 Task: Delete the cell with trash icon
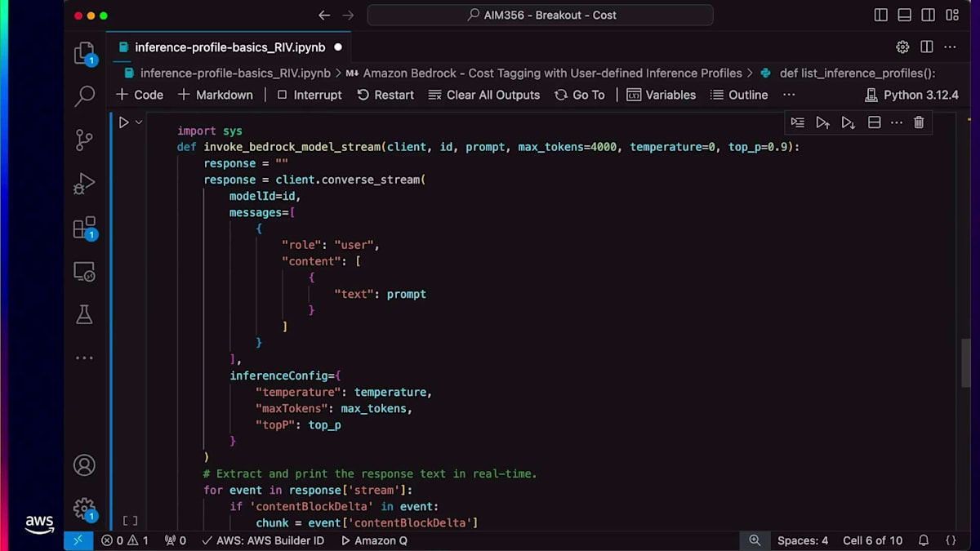(919, 122)
